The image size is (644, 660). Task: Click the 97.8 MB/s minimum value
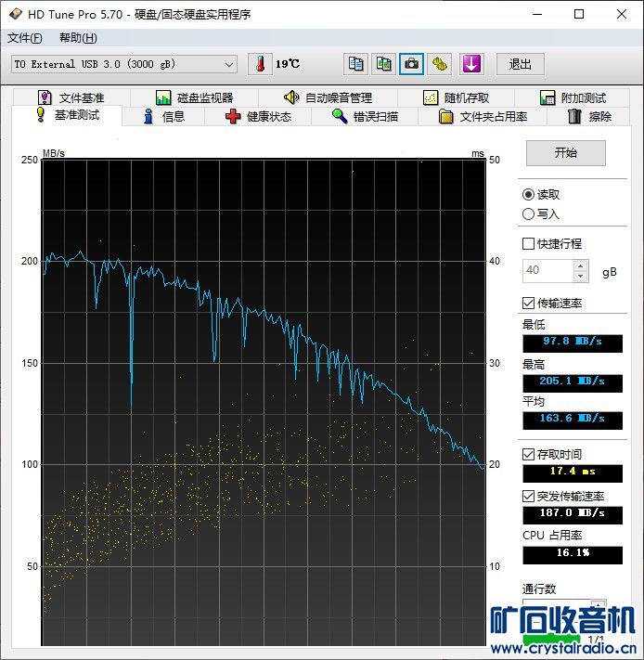click(x=573, y=343)
